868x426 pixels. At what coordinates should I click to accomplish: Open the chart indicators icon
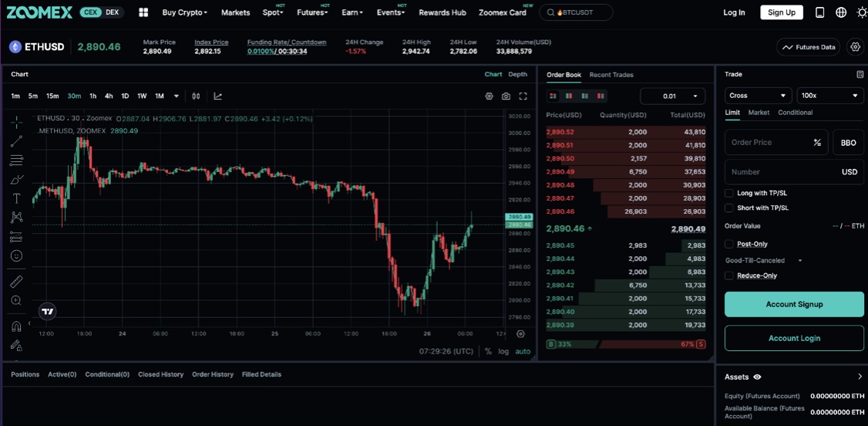(218, 96)
